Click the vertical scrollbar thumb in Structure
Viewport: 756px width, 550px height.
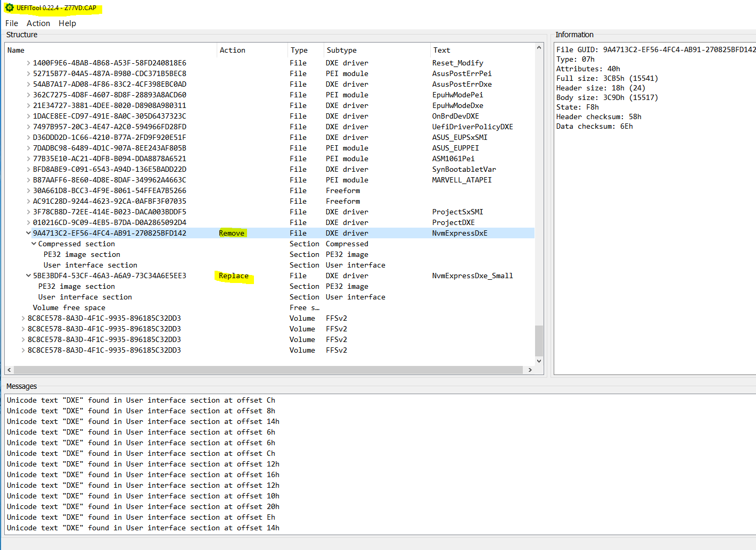click(x=539, y=340)
